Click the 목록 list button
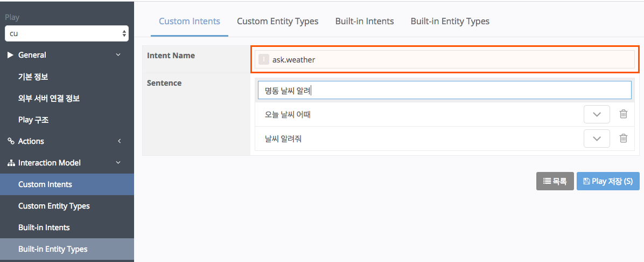This screenshot has width=644, height=262. pyautogui.click(x=555, y=182)
